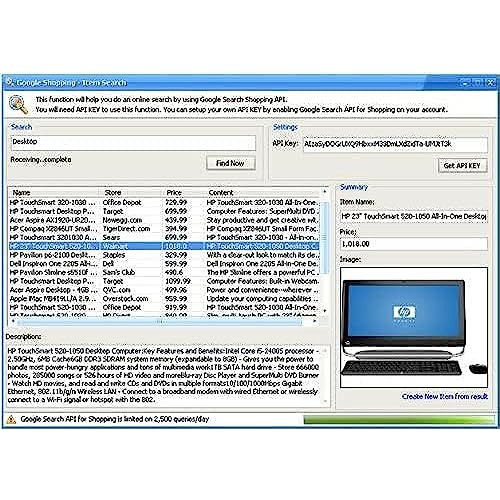The width and height of the screenshot is (500, 500).
Task: Click the results list horizontal scrollbar thumb
Action: click(159, 322)
